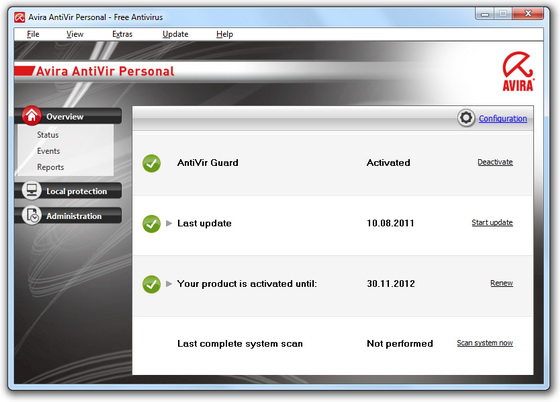This screenshot has width=560, height=402.
Task: Click the red Avira logo in header
Action: (518, 71)
